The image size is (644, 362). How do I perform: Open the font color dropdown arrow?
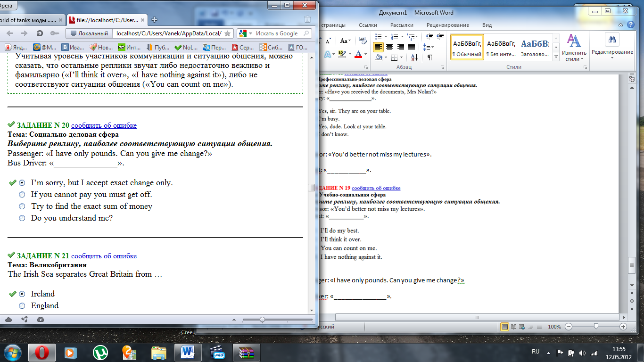tap(366, 54)
